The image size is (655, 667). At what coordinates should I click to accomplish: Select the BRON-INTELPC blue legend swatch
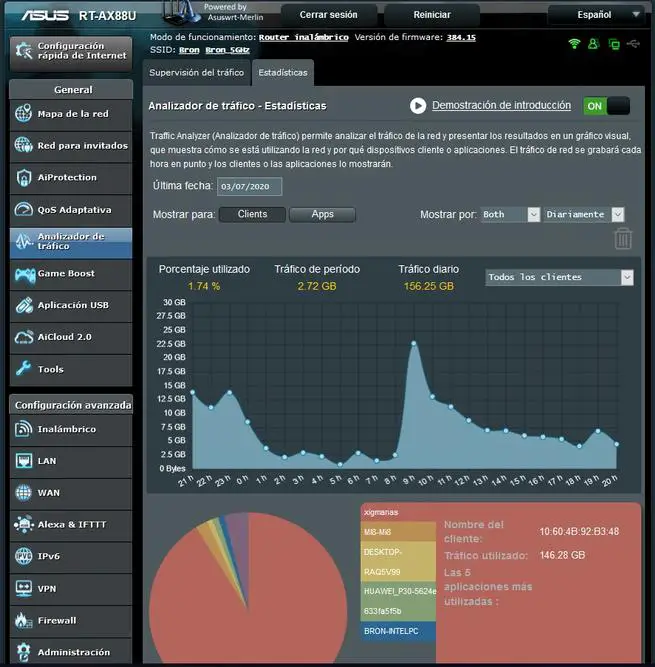398,631
